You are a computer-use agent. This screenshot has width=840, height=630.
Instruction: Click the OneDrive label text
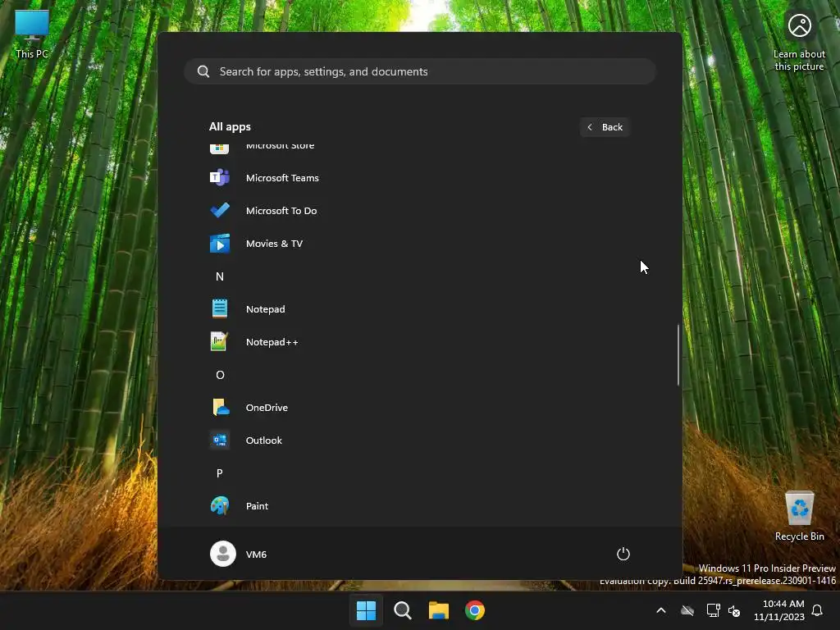(267, 407)
